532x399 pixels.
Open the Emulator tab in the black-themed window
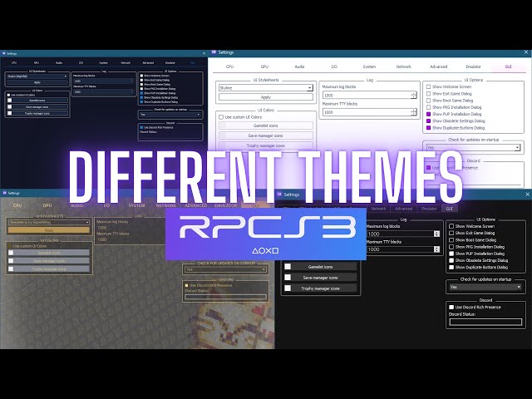429,209
